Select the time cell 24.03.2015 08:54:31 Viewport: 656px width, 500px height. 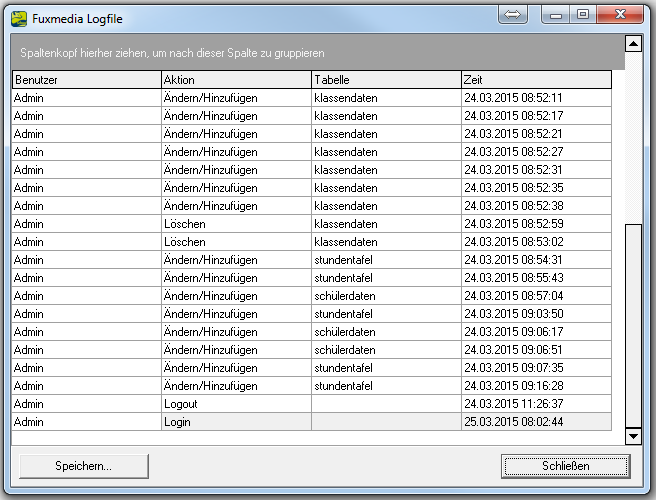tap(536, 259)
